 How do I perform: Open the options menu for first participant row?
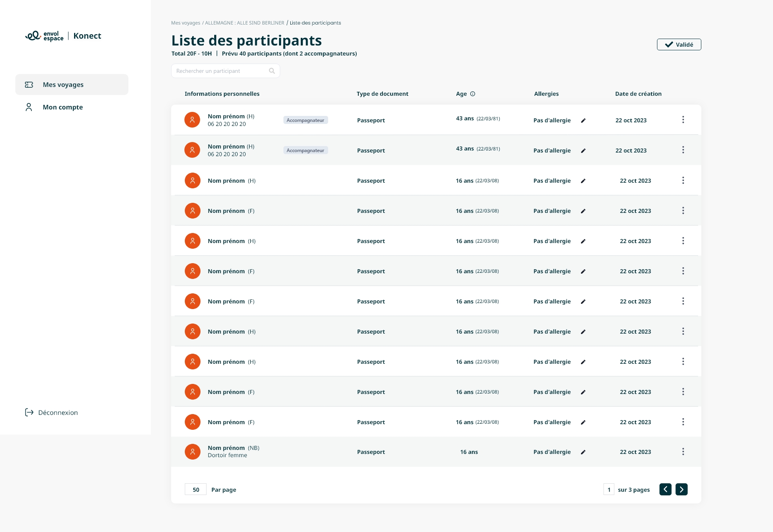click(x=683, y=120)
